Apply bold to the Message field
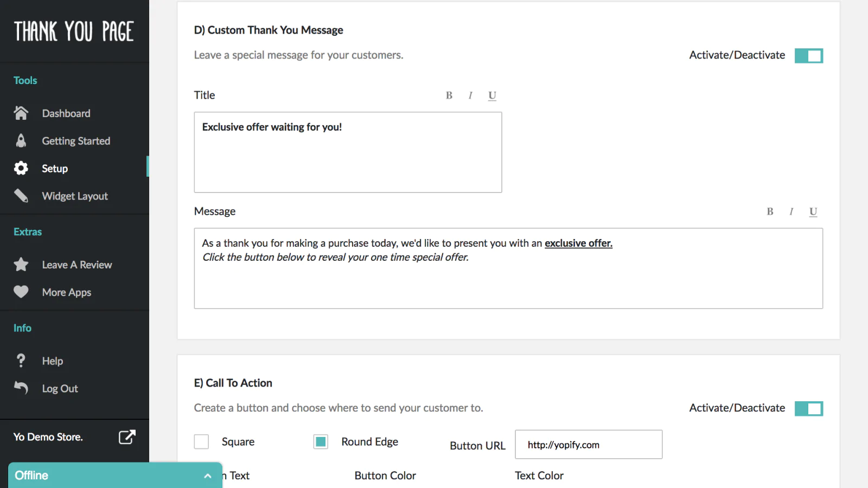 pyautogui.click(x=770, y=211)
